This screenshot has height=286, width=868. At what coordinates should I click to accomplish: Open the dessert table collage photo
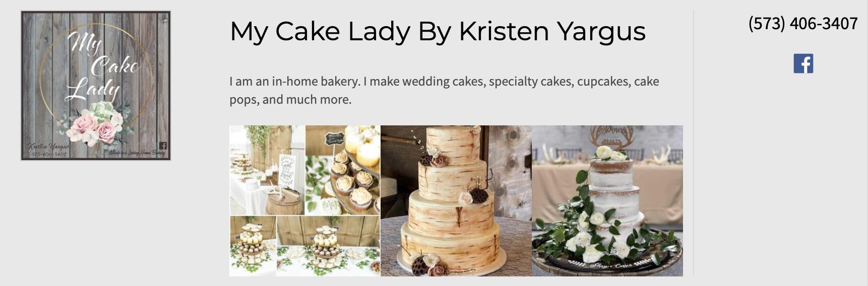267,170
